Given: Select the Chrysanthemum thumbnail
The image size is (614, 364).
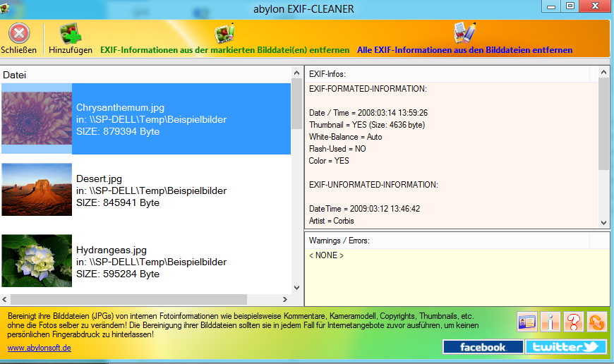Looking at the screenshot, I should click(37, 119).
